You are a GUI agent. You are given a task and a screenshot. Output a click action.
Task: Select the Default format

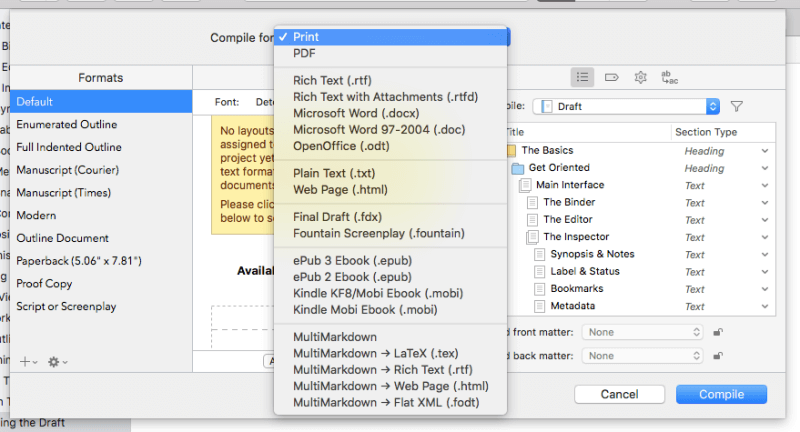[101, 101]
